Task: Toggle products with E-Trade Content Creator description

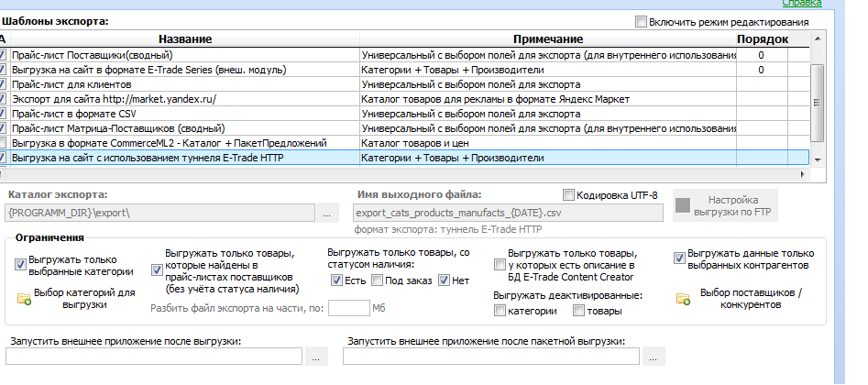Action: point(500,265)
